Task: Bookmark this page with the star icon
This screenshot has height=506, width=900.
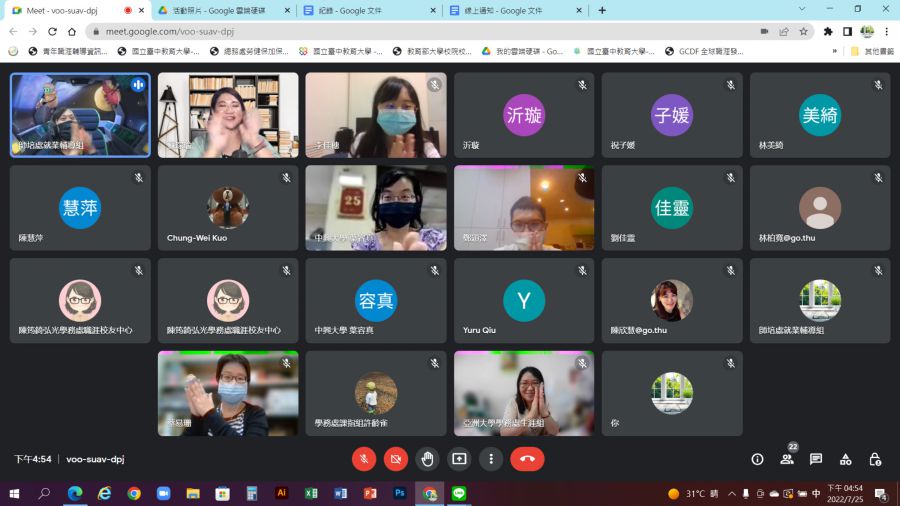Action: click(803, 31)
